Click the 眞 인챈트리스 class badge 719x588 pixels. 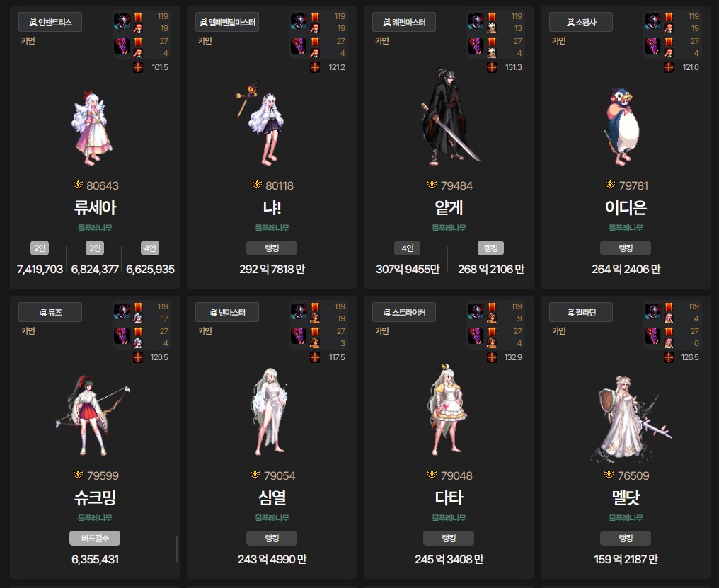tap(50, 22)
